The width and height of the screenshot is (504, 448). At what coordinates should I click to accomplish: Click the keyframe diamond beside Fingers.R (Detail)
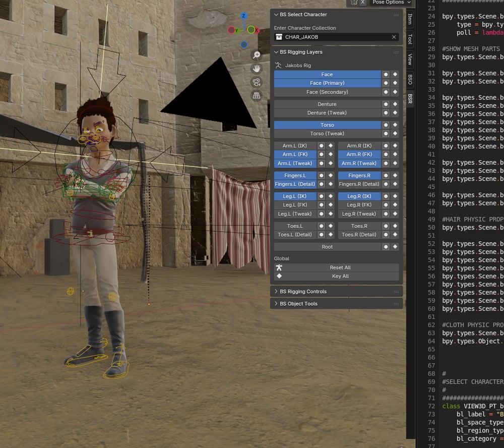(x=395, y=184)
